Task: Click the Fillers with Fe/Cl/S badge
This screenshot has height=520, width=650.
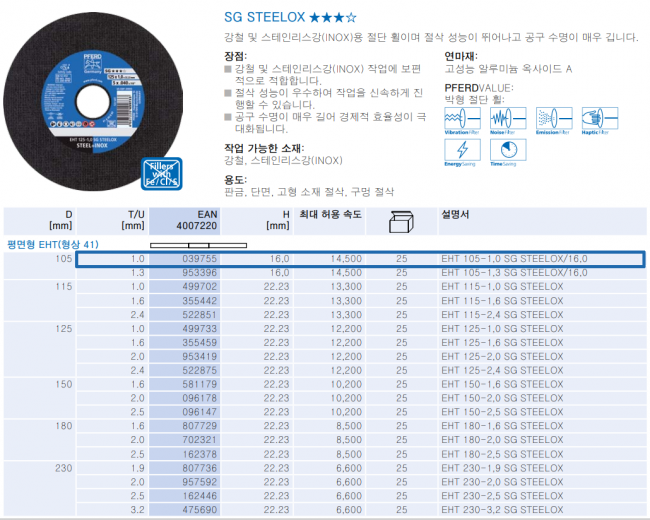Action: coord(164,173)
